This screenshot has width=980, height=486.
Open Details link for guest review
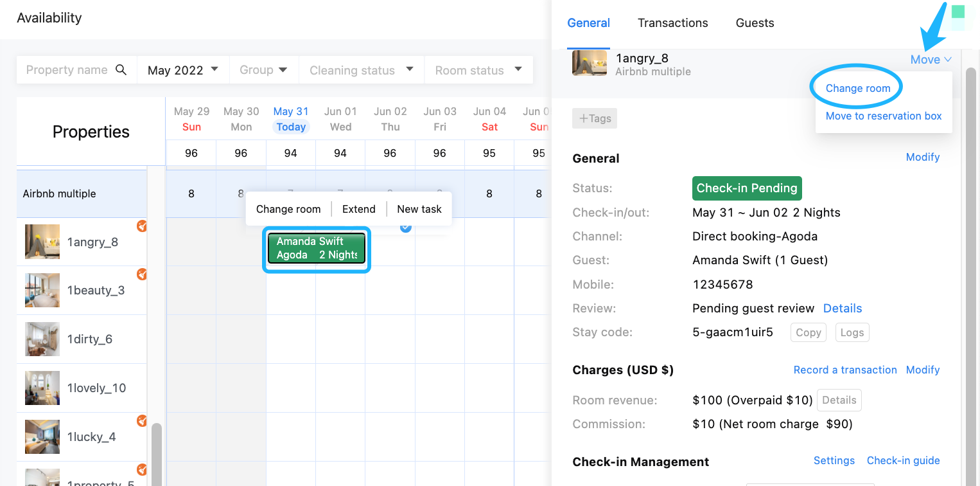point(843,308)
